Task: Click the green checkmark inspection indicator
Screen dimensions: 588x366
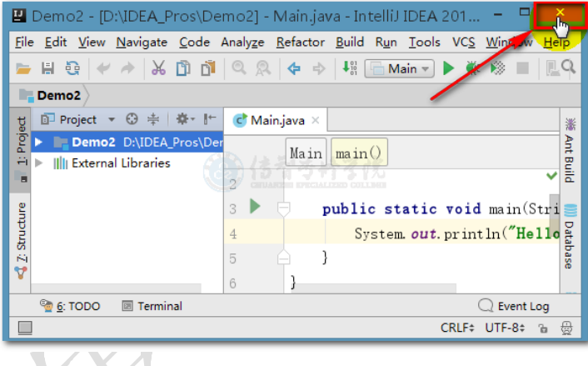Action: pos(551,175)
